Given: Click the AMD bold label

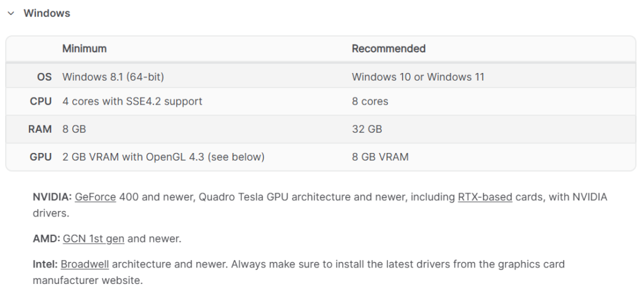Looking at the screenshot, I should 47,239.
